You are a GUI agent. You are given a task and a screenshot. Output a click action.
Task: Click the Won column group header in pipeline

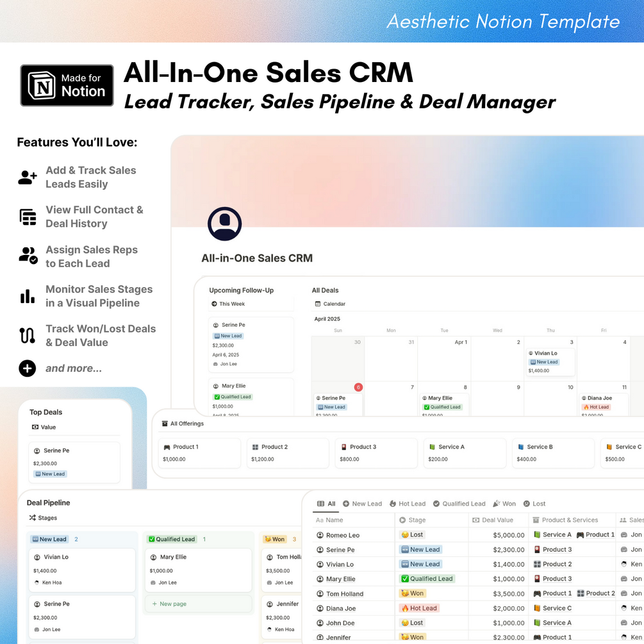[275, 540]
